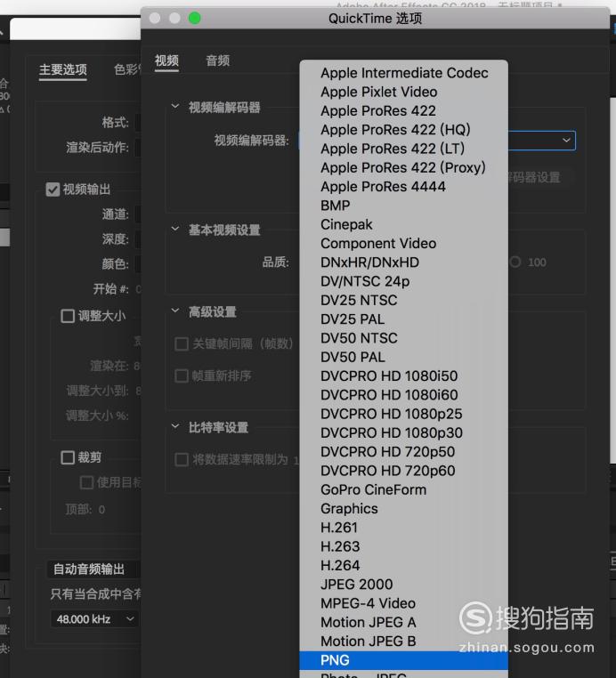616x678 pixels.
Task: Select the highlighted PNG codec
Action: pyautogui.click(x=403, y=660)
